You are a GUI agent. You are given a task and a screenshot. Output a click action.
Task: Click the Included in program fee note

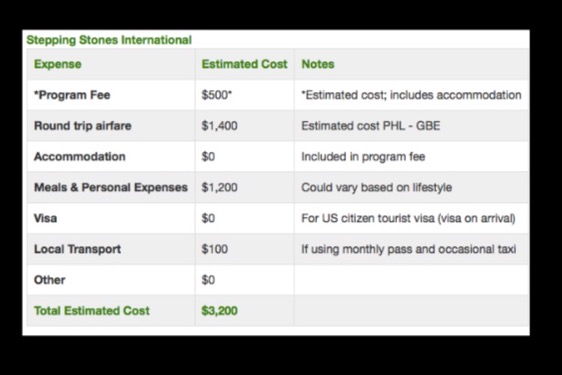coord(363,157)
